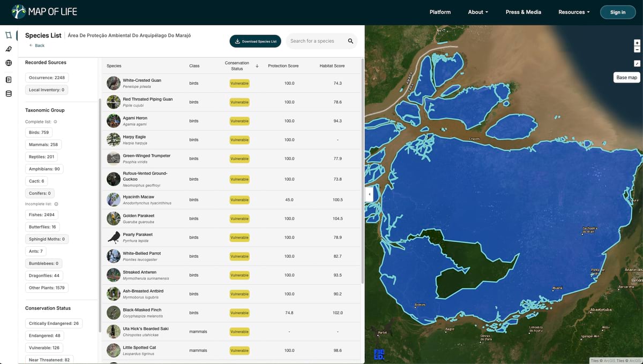Click Vulnerable badge for White-Bellied Parrot

pos(240,256)
